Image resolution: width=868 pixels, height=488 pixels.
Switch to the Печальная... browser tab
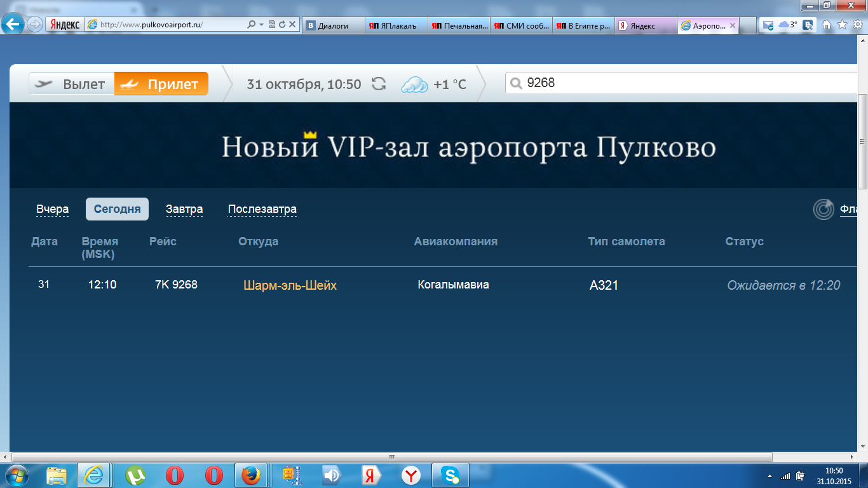coord(459,25)
